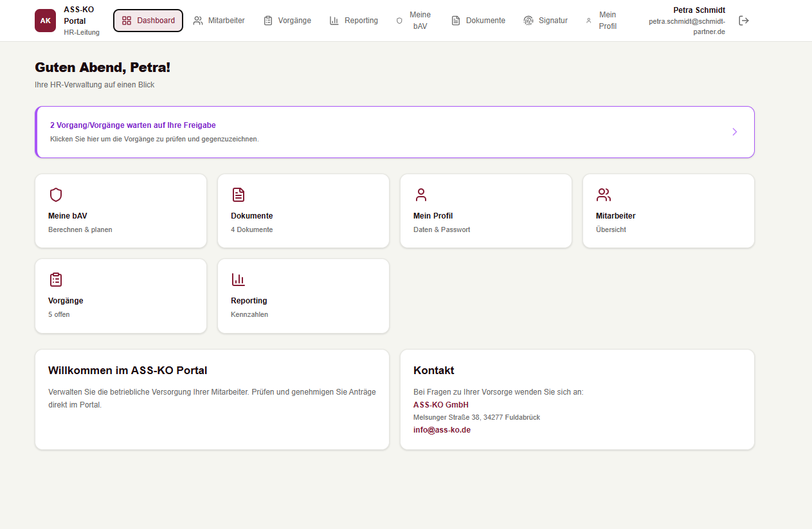Viewport: 812px width, 529px height.
Task: Click the Vorgänge clipboard icon in navbar
Action: point(268,21)
